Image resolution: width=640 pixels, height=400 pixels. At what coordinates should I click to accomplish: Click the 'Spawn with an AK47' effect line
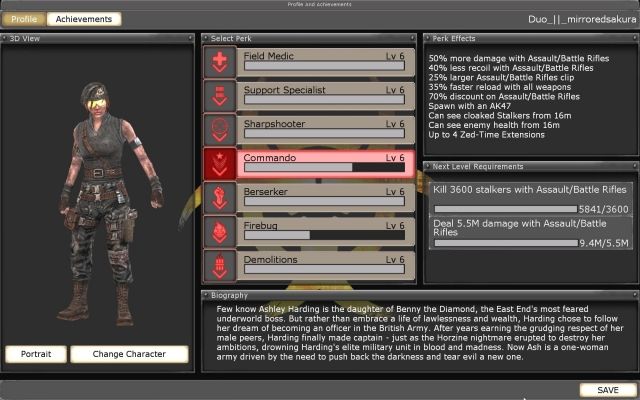pyautogui.click(x=469, y=106)
